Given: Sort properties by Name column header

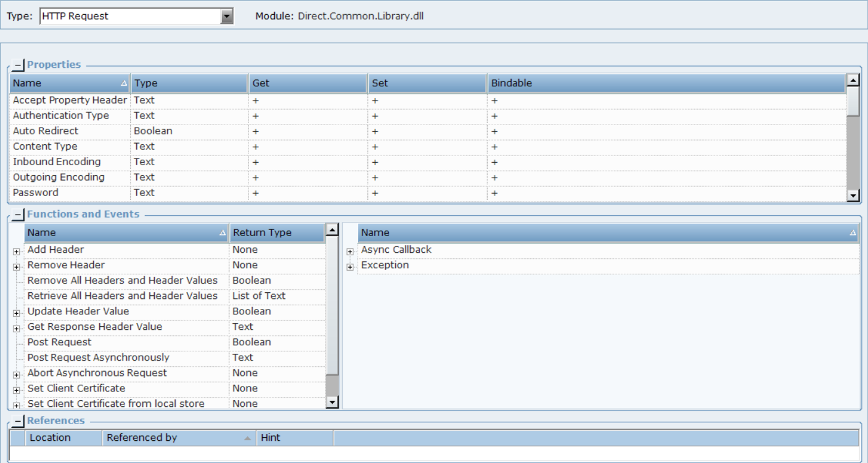Looking at the screenshot, I should [x=70, y=83].
